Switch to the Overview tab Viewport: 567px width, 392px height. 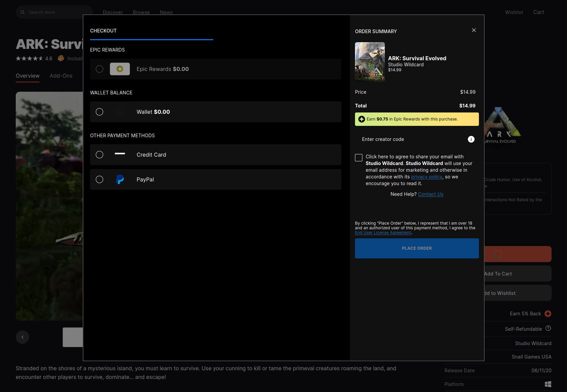27,76
